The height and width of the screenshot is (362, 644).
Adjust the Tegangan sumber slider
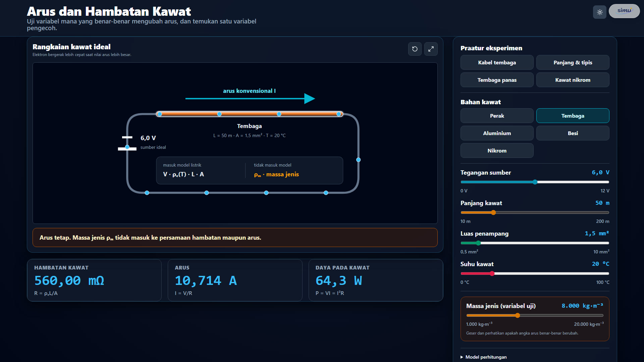point(535,182)
